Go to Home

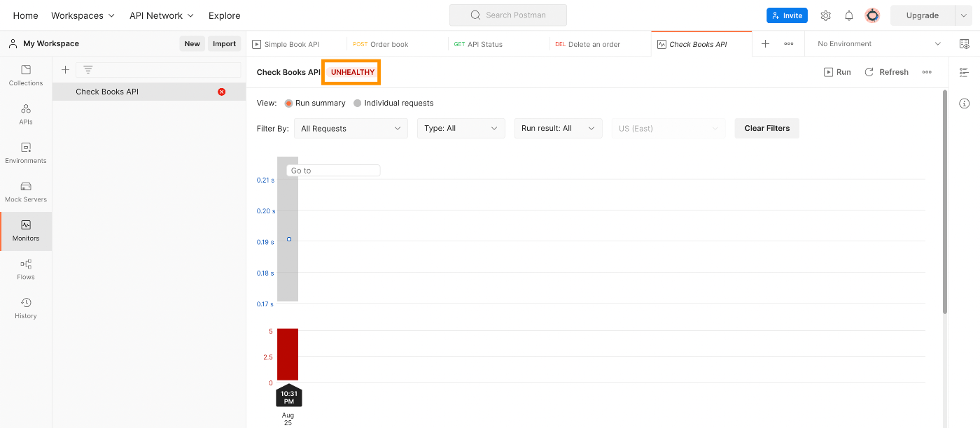click(26, 15)
